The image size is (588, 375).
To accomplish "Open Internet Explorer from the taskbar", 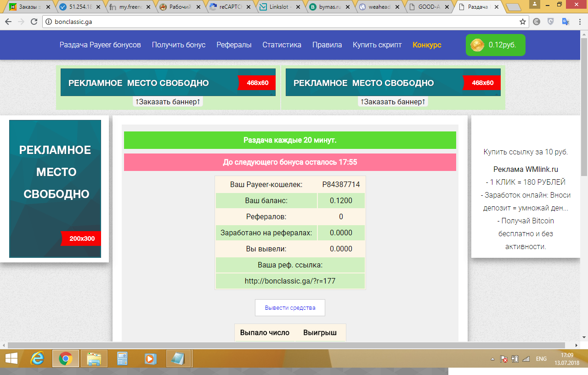I will pyautogui.click(x=37, y=358).
